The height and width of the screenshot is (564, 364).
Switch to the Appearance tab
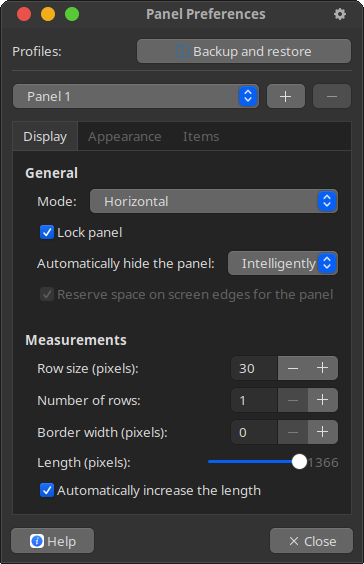click(124, 137)
